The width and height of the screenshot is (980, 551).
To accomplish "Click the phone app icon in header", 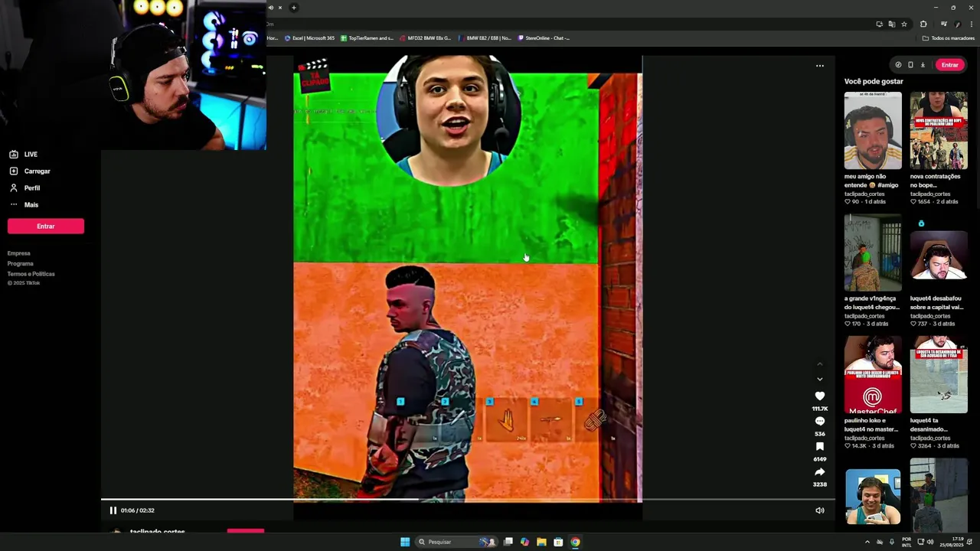I will [910, 65].
